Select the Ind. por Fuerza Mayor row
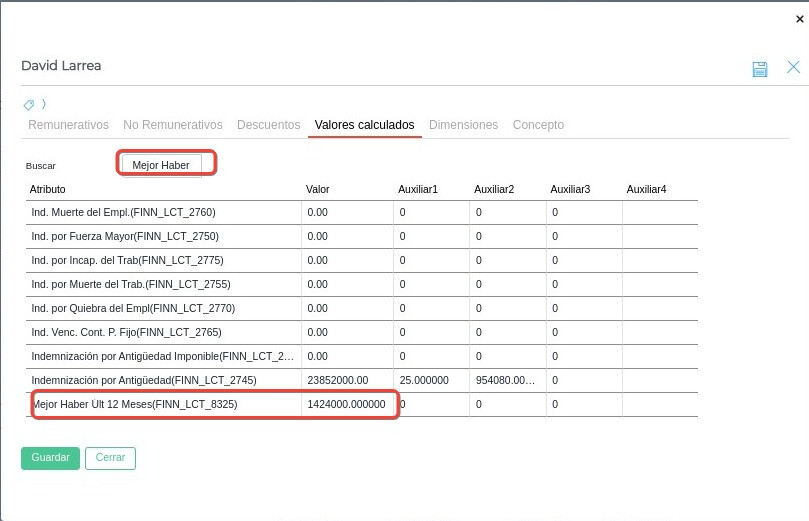Image resolution: width=809 pixels, height=521 pixels. pyautogui.click(x=125, y=236)
